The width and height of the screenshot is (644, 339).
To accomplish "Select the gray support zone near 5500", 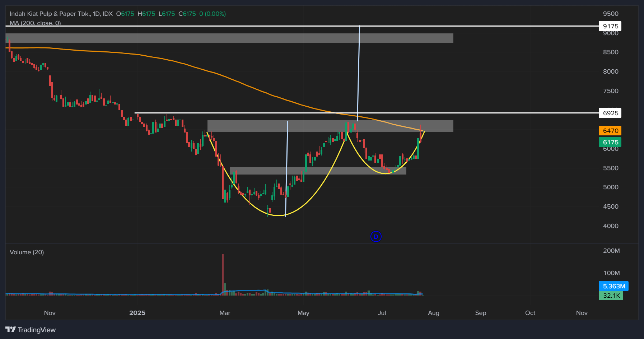I will point(318,171).
